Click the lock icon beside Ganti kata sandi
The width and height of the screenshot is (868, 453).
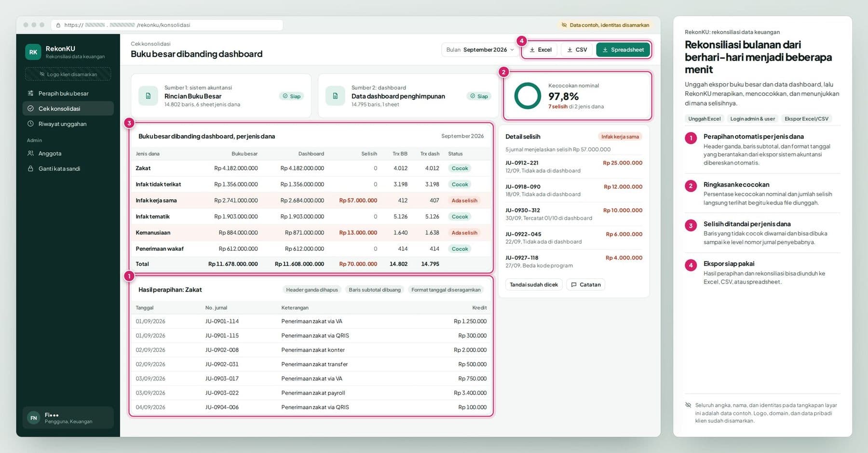tap(30, 168)
